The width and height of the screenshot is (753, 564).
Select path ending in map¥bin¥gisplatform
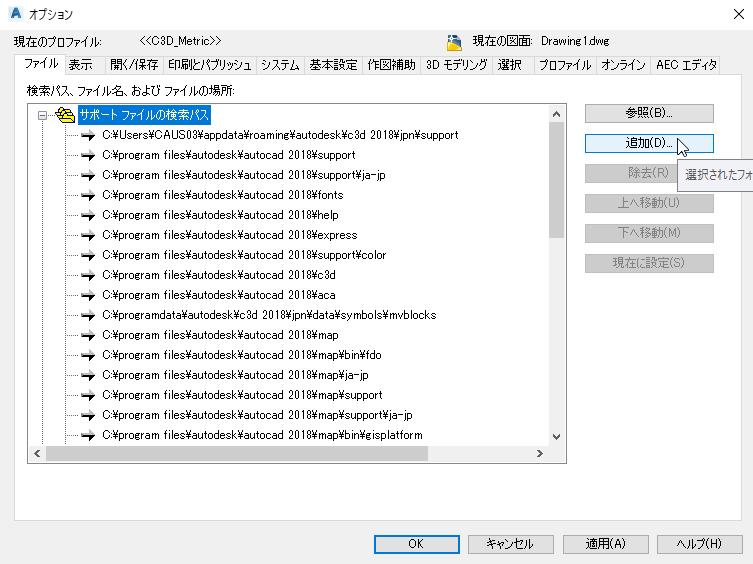tap(263, 435)
